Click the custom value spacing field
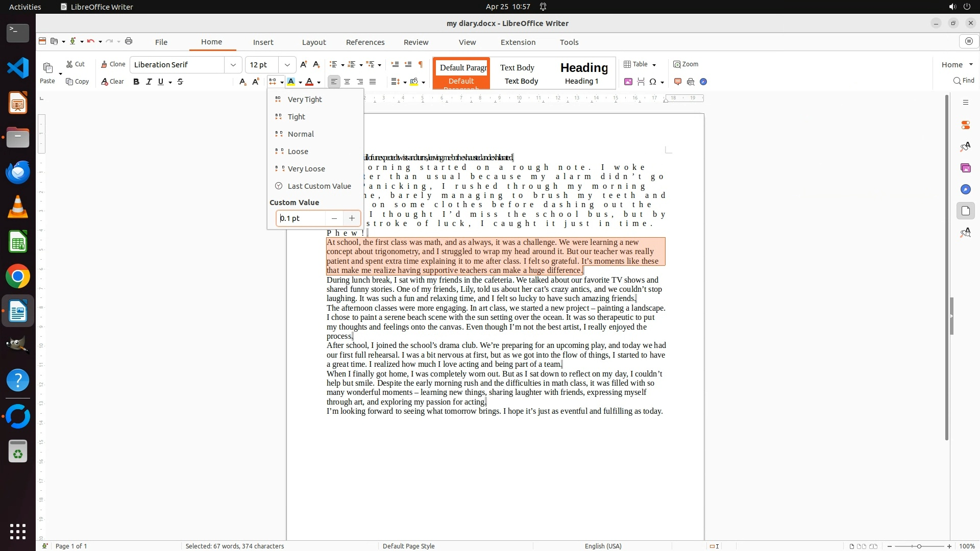Screen dimensions: 980x551 click(301, 218)
